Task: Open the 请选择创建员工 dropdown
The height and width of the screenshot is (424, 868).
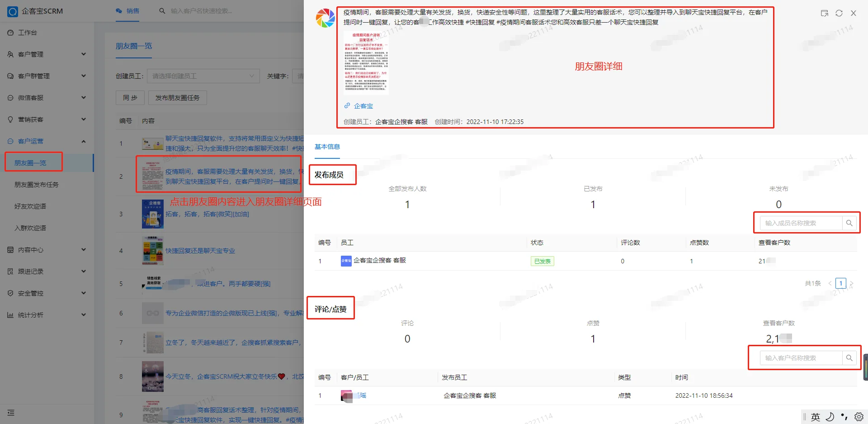Action: click(x=203, y=76)
